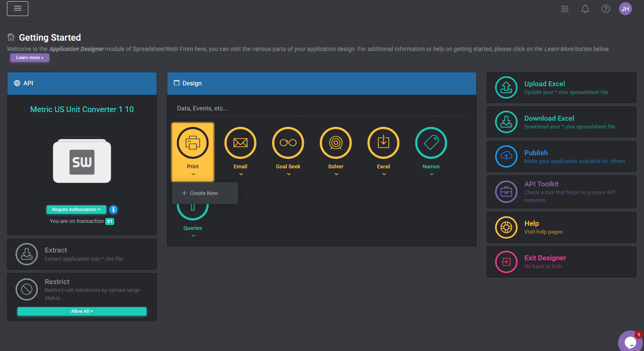Click 'Extract application into *.des file' text
Screen dimensions: 644x351
point(84,259)
